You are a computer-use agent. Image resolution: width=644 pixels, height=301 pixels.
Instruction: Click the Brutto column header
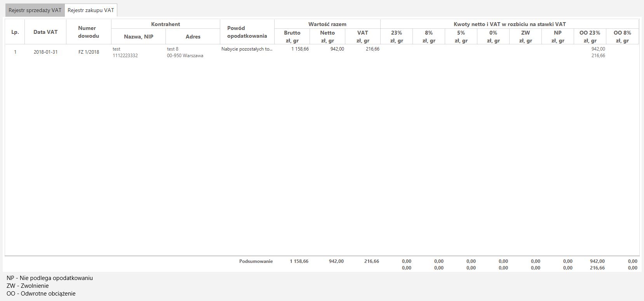(292, 37)
